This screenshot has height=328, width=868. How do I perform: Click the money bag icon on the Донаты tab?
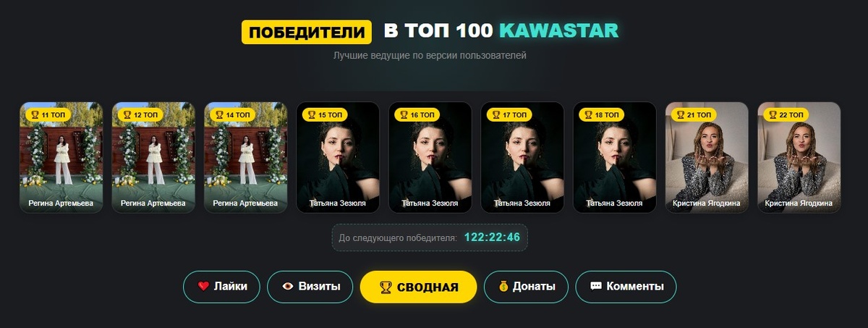503,287
